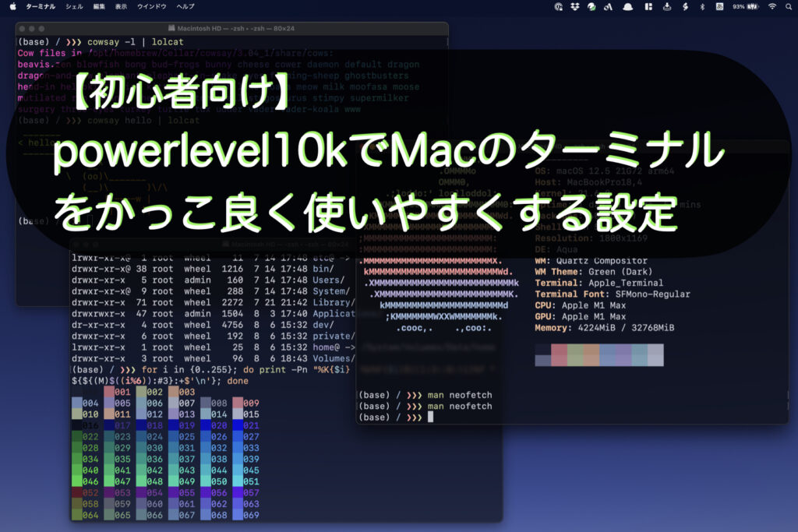Open the シェル menu
Viewport: 798px width, 532px height.
74,6
